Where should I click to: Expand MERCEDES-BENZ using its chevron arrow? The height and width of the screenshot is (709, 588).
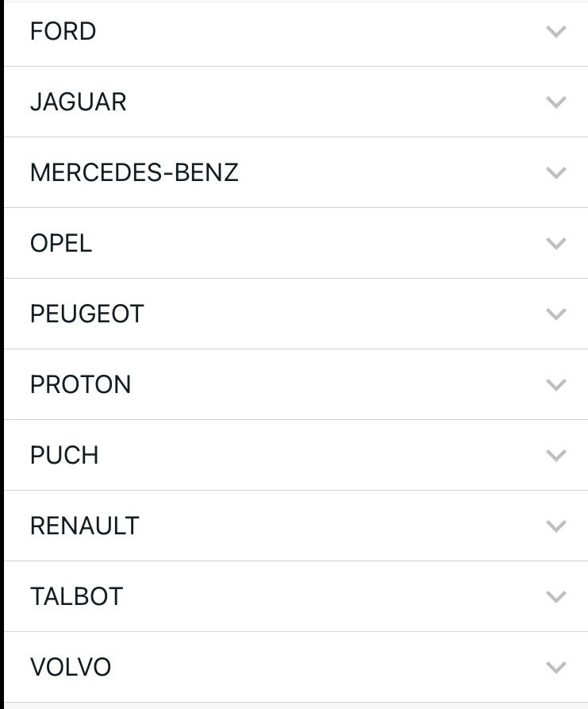pyautogui.click(x=556, y=173)
